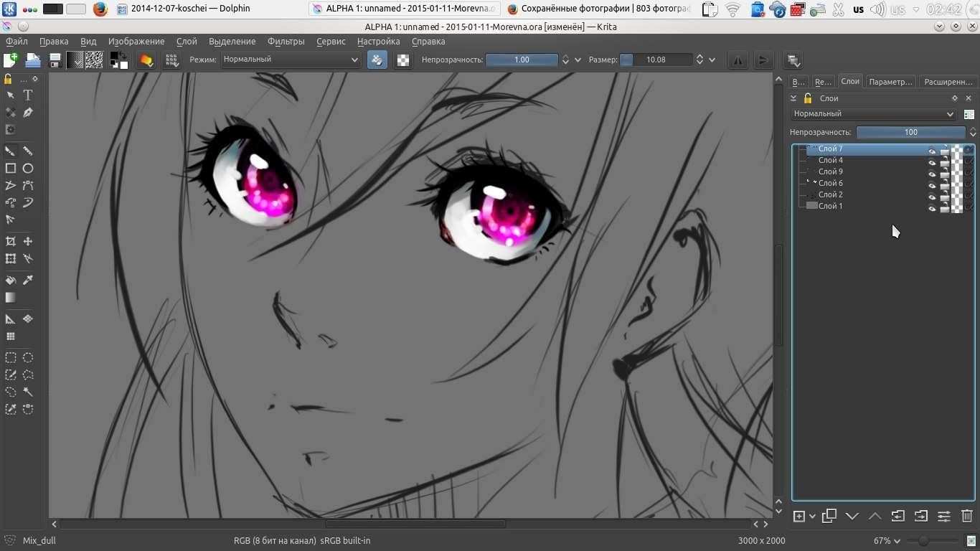Select the move layer tool
Viewport: 980px width, 551px height.
28,242
